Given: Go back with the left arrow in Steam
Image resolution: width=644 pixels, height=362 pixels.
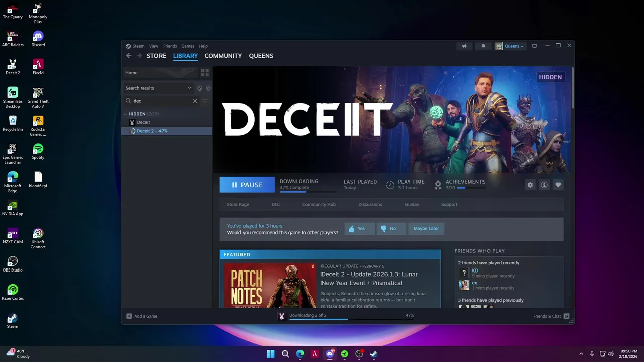Looking at the screenshot, I should pyautogui.click(x=129, y=56).
